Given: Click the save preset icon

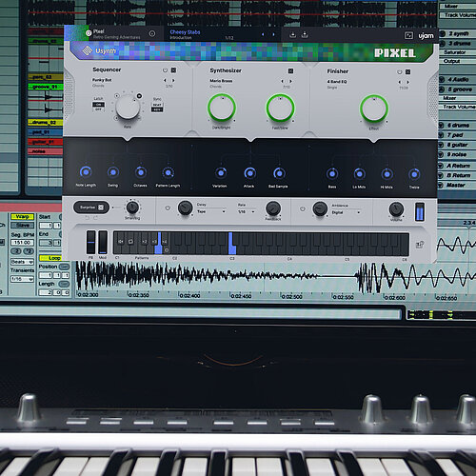Looking at the screenshot, I should point(305,34).
